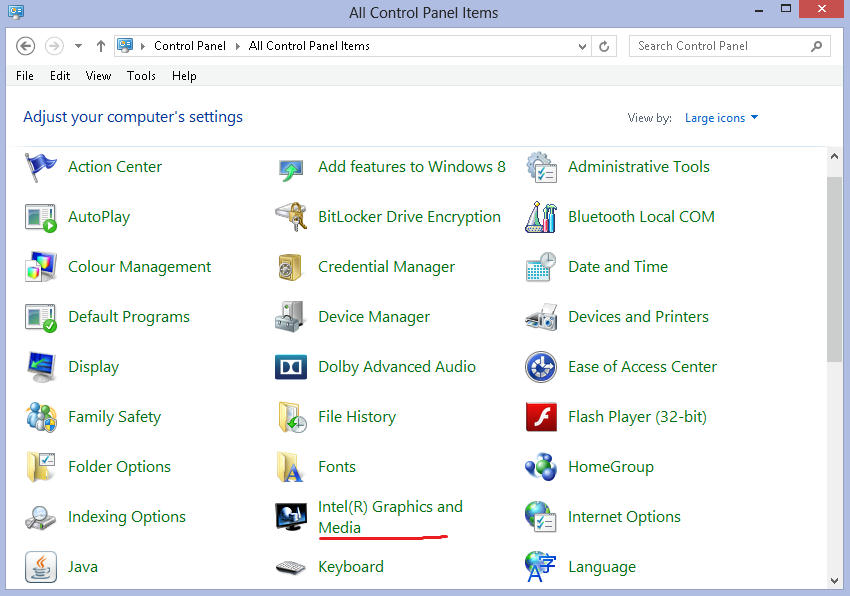Open the View menu
Image resolution: width=850 pixels, height=596 pixels.
[x=98, y=76]
